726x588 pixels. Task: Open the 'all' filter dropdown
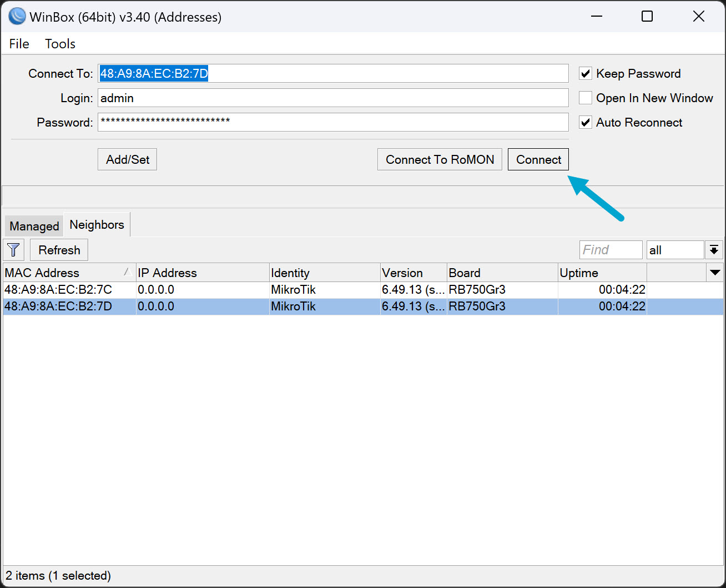click(675, 250)
